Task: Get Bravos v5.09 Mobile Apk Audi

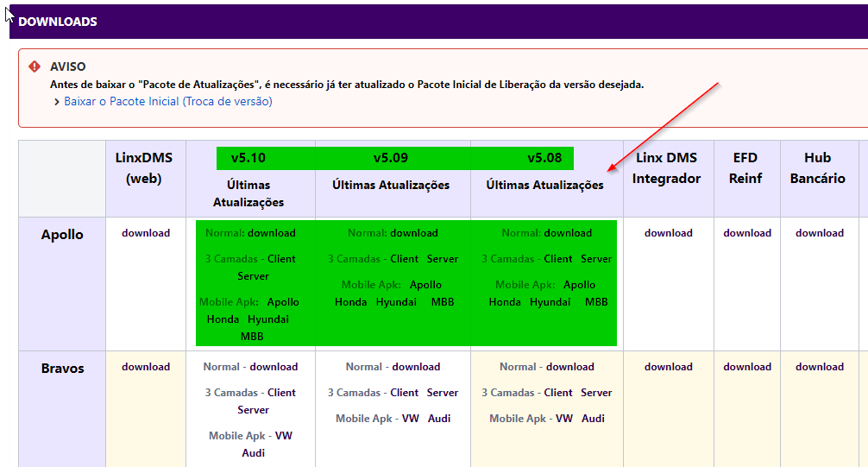Action: (439, 419)
